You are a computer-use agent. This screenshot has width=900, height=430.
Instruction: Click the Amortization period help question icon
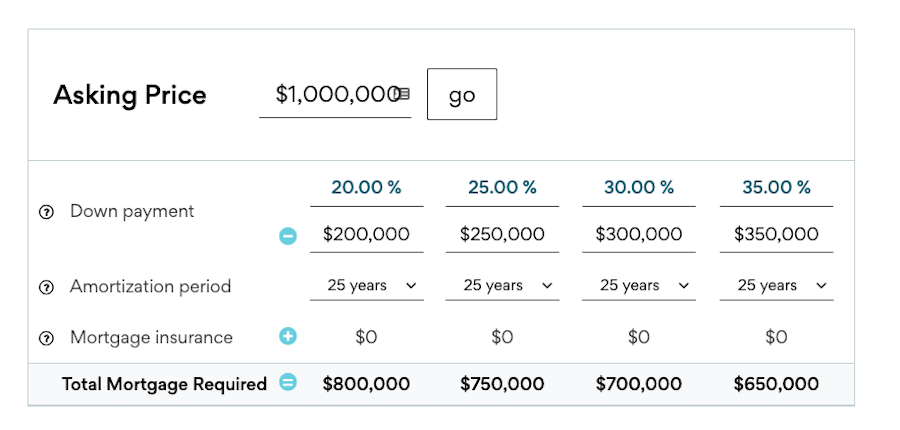click(46, 287)
